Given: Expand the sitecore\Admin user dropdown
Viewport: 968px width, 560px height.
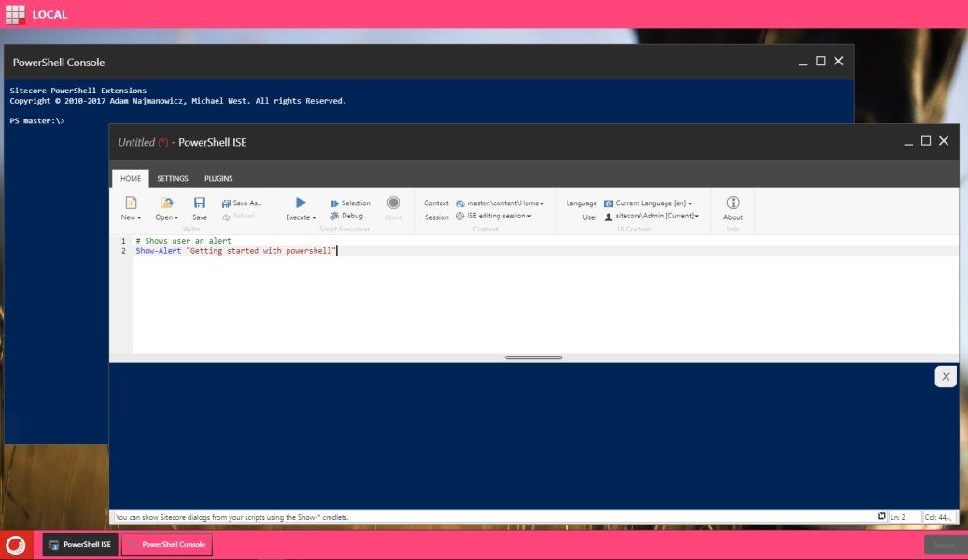Looking at the screenshot, I should pos(653,215).
